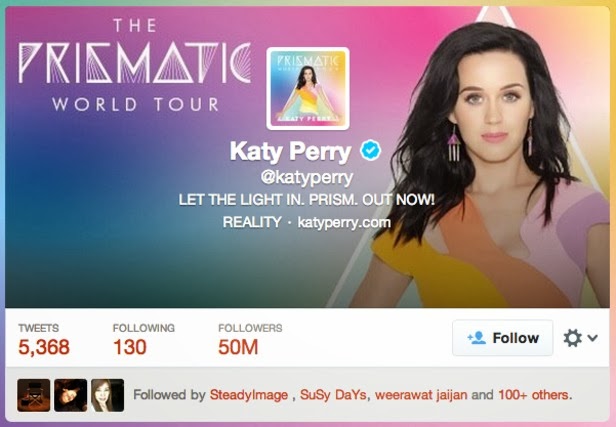Click the director chair avatar thumbnail

click(33, 395)
